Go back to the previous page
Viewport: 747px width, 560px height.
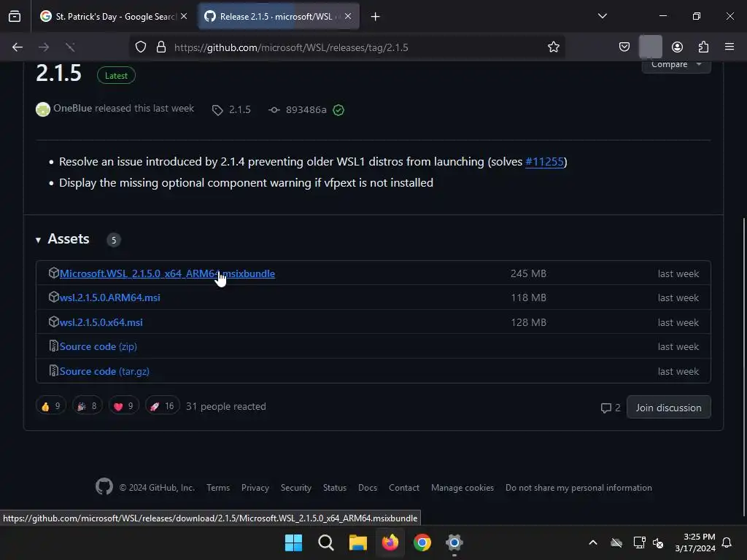point(18,47)
